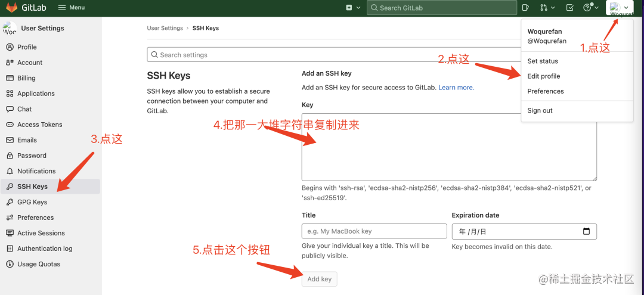This screenshot has height=295, width=644.
Task: Click the Woqurefan name in dropdown
Action: coord(544,32)
